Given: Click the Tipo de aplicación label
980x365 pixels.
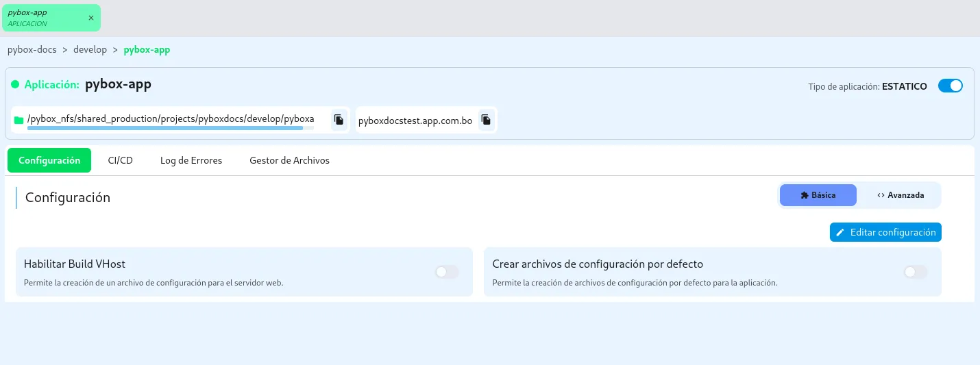Looking at the screenshot, I should (844, 86).
